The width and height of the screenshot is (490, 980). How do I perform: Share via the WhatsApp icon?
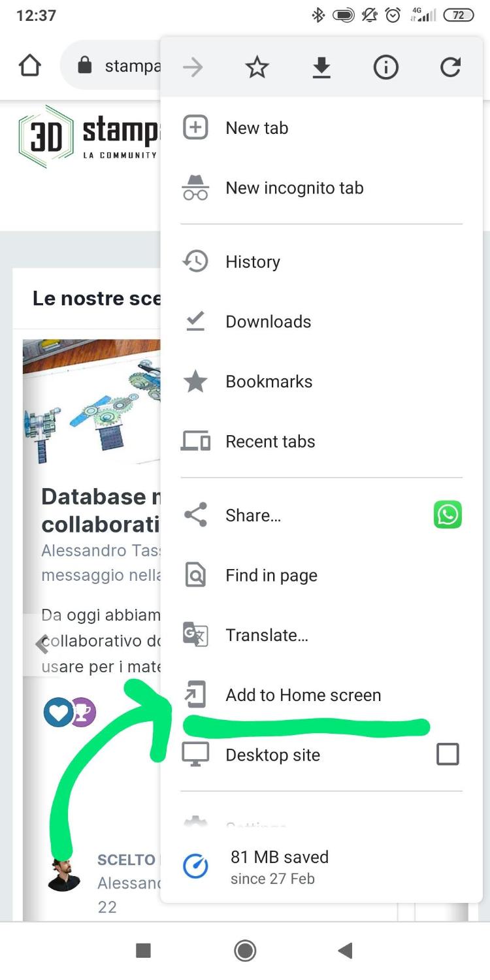click(448, 515)
